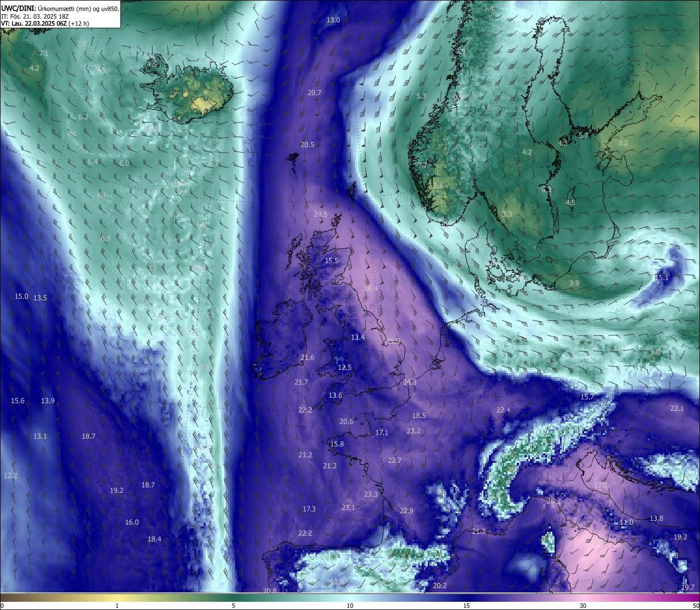
Task: Click the 20.7 value in the Norwegian Sea
Action: [314, 92]
